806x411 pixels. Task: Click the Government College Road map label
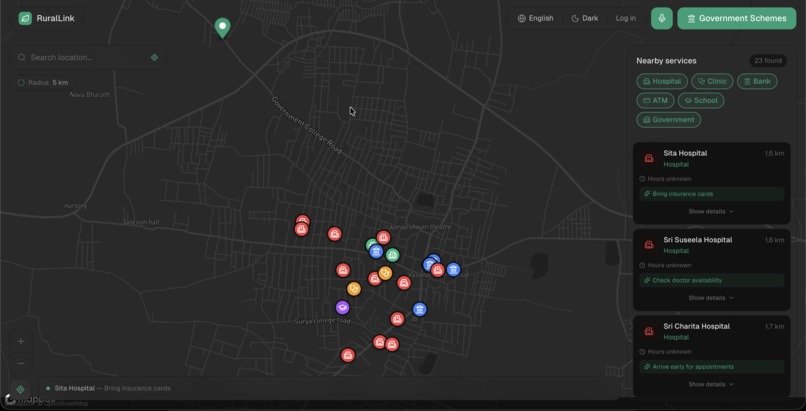306,125
